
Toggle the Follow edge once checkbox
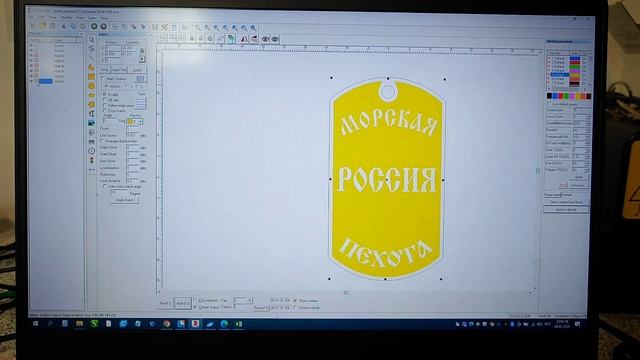105,105
